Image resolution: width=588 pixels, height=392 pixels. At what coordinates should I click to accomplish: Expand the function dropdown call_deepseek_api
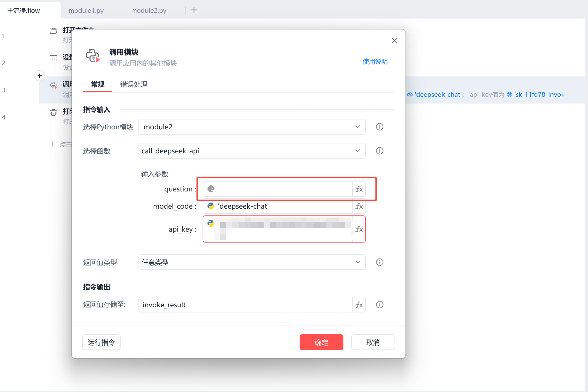(x=252, y=151)
